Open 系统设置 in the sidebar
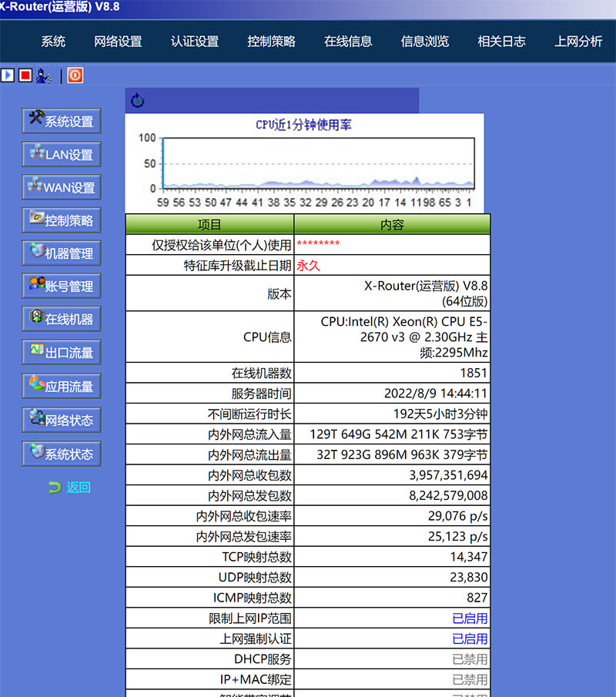Image resolution: width=616 pixels, height=697 pixels. pyautogui.click(x=61, y=121)
